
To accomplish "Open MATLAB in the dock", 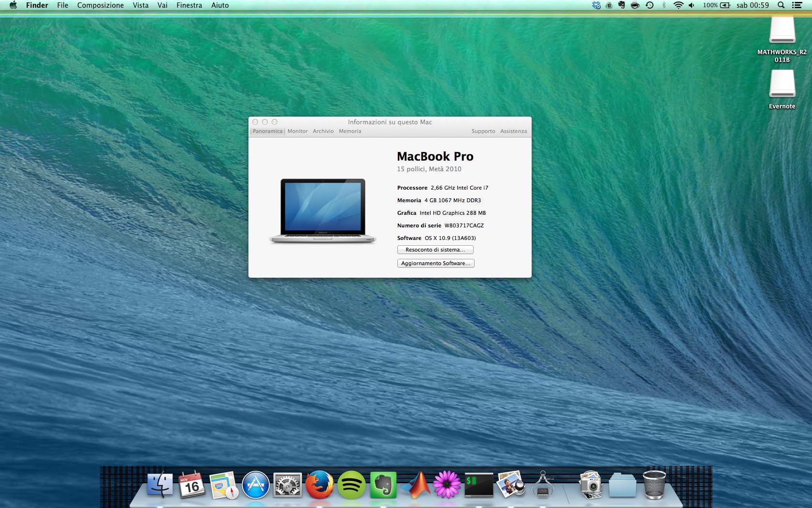I will [x=415, y=485].
